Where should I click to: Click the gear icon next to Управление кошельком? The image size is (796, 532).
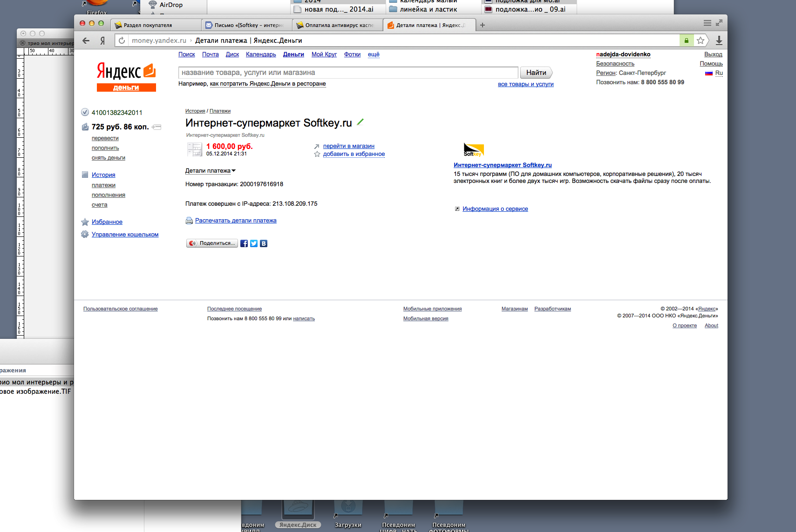point(85,235)
